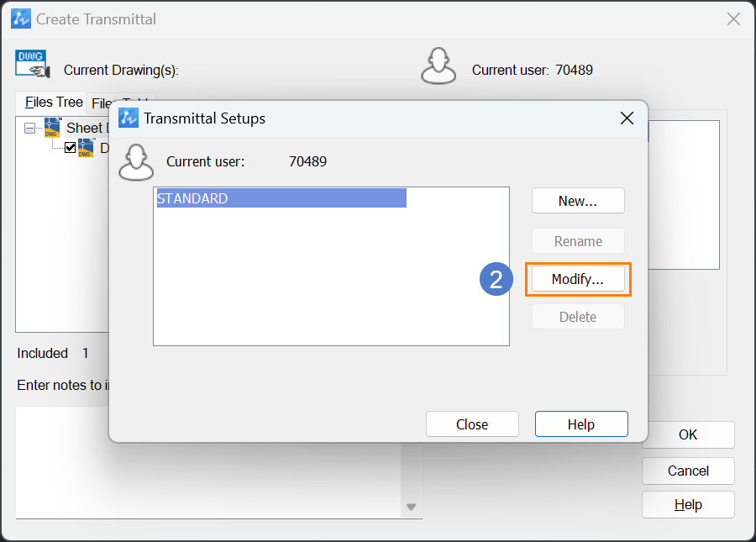
Task: Click the blue step 2 badge
Action: click(x=496, y=279)
